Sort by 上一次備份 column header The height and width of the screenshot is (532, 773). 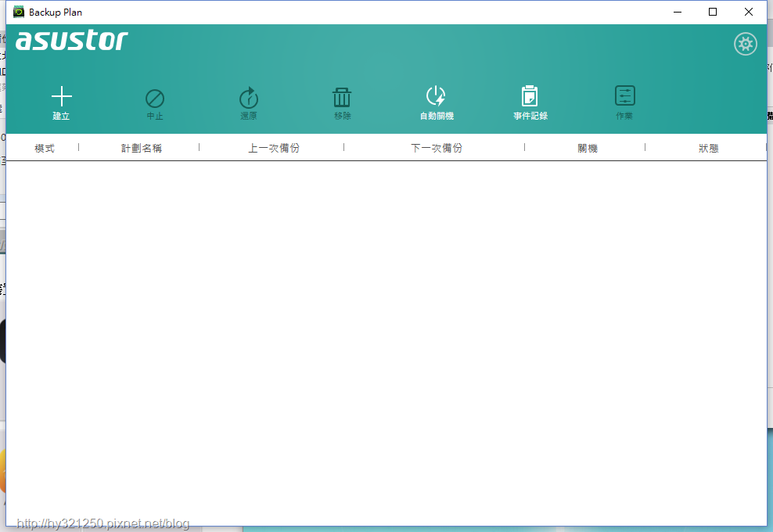coord(274,148)
